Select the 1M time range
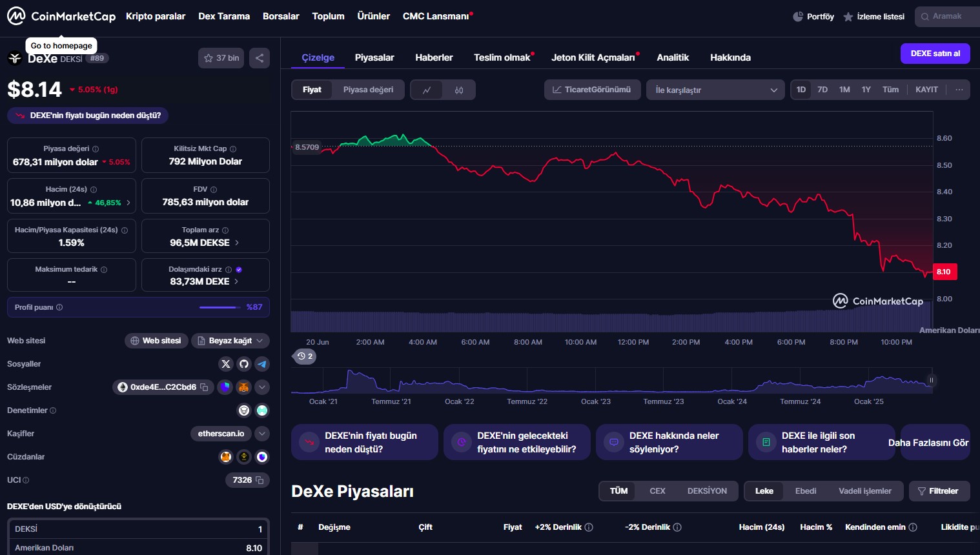980x555 pixels. 844,90
